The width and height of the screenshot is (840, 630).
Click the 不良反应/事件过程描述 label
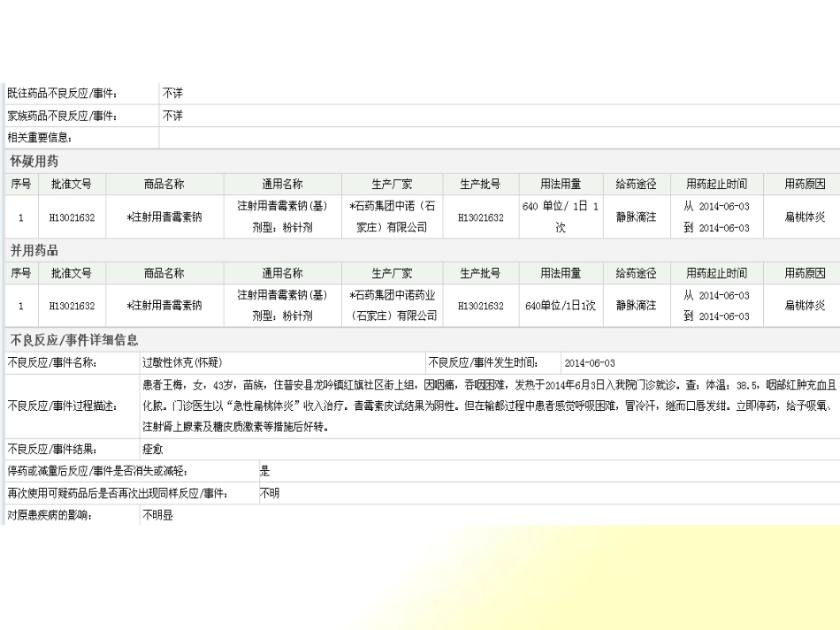tap(63, 406)
